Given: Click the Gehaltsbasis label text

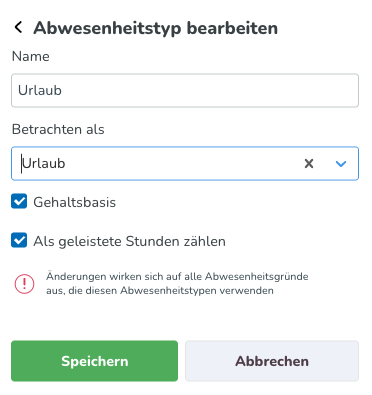Looking at the screenshot, I should point(75,202).
